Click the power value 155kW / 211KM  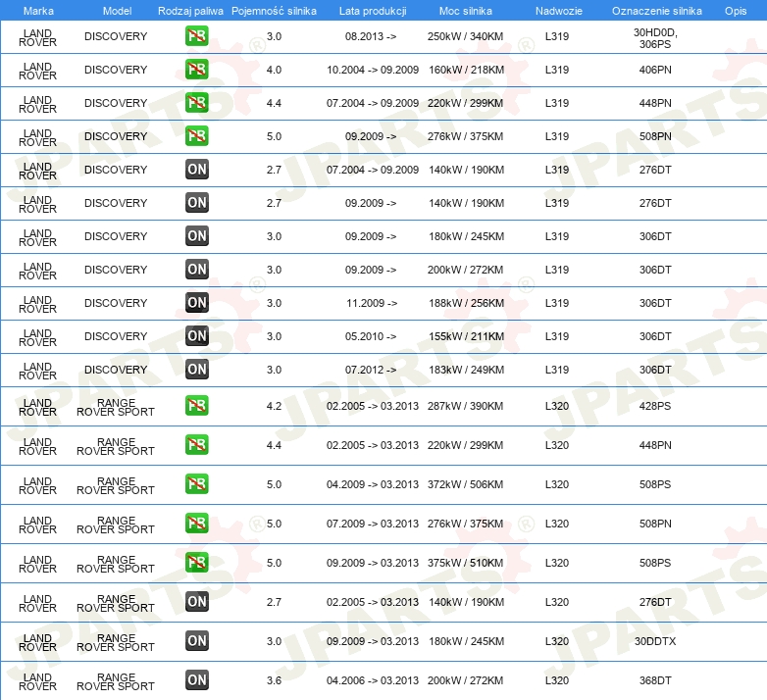(466, 336)
